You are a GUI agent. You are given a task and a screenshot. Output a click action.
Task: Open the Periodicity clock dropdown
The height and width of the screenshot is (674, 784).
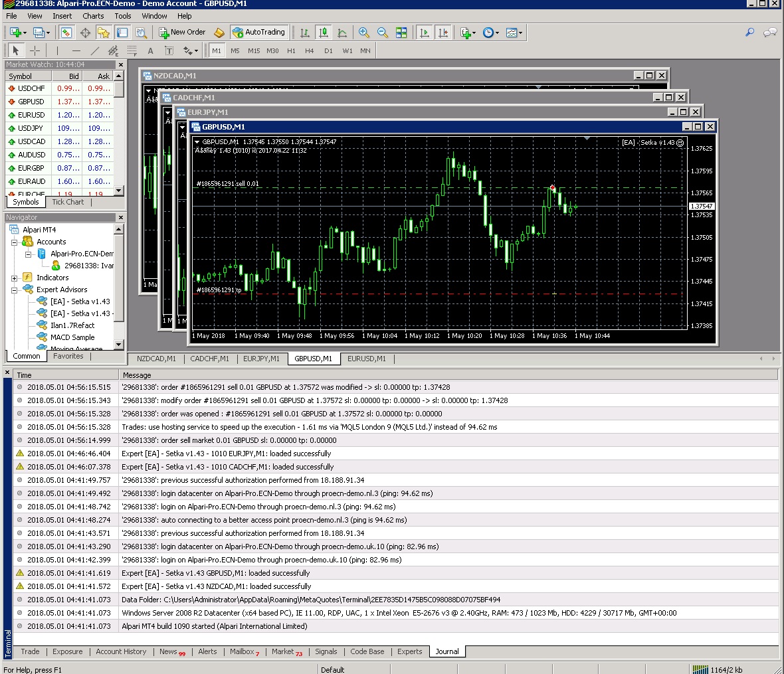click(x=491, y=33)
